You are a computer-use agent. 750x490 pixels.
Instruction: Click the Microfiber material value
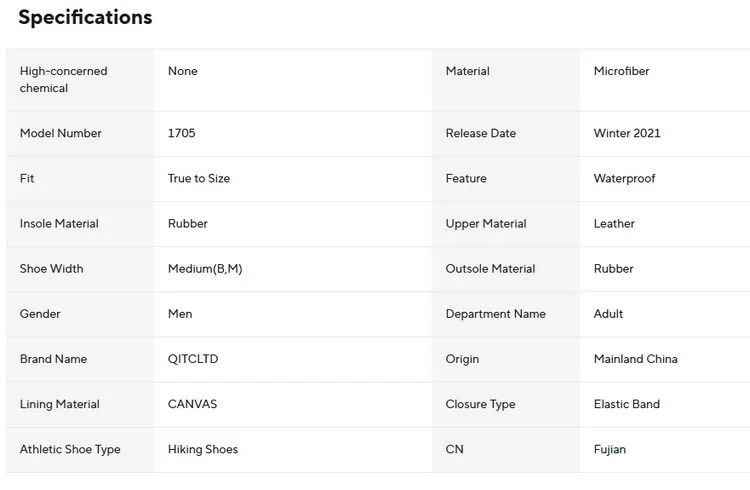pyautogui.click(x=621, y=71)
